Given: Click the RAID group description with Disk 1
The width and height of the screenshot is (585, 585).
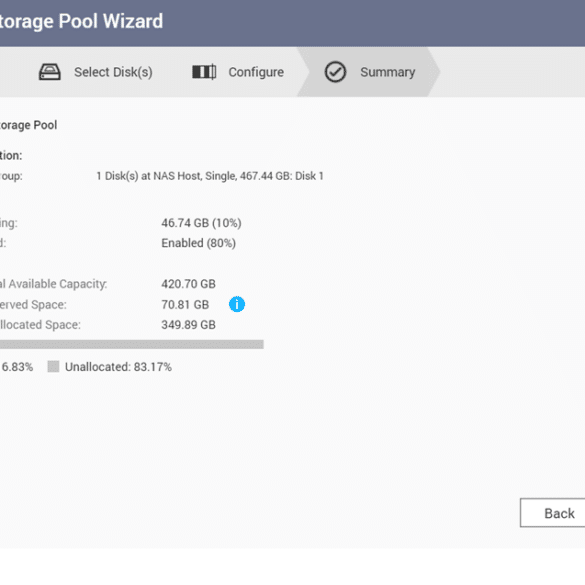Looking at the screenshot, I should (210, 176).
